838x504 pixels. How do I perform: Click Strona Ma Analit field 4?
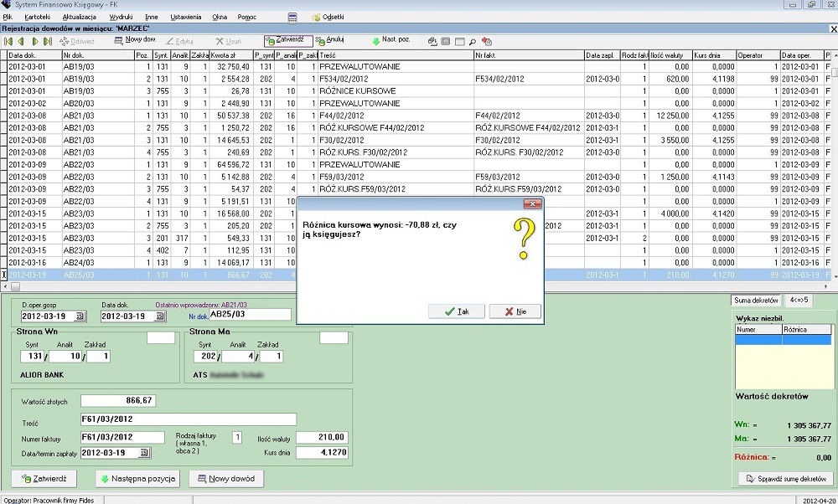pos(238,356)
